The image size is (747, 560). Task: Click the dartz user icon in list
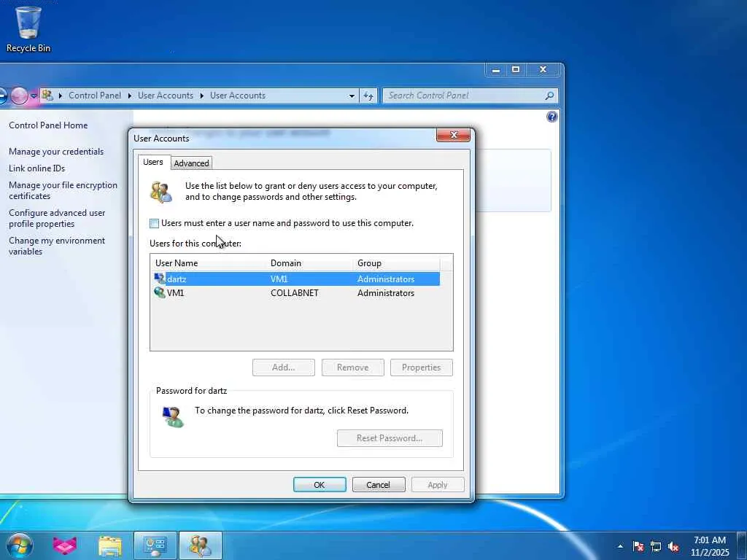click(160, 279)
